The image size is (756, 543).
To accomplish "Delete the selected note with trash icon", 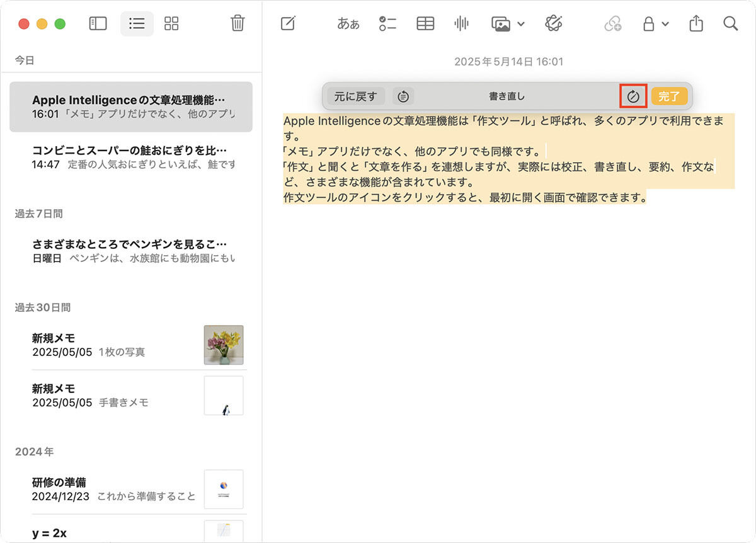I will (238, 23).
